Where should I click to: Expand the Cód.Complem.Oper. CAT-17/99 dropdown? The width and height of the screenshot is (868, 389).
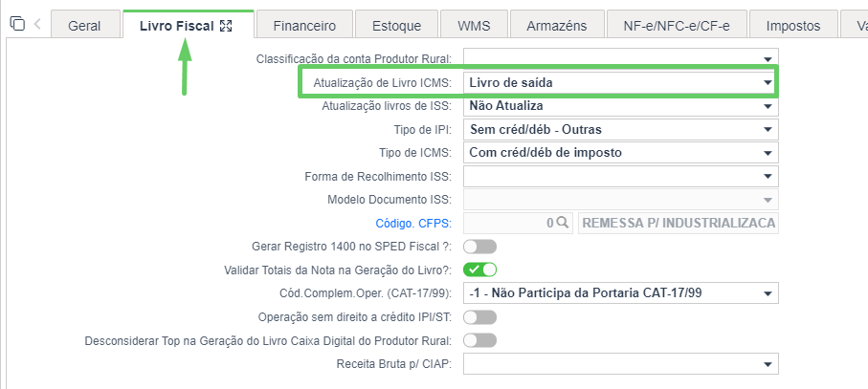tap(620, 292)
